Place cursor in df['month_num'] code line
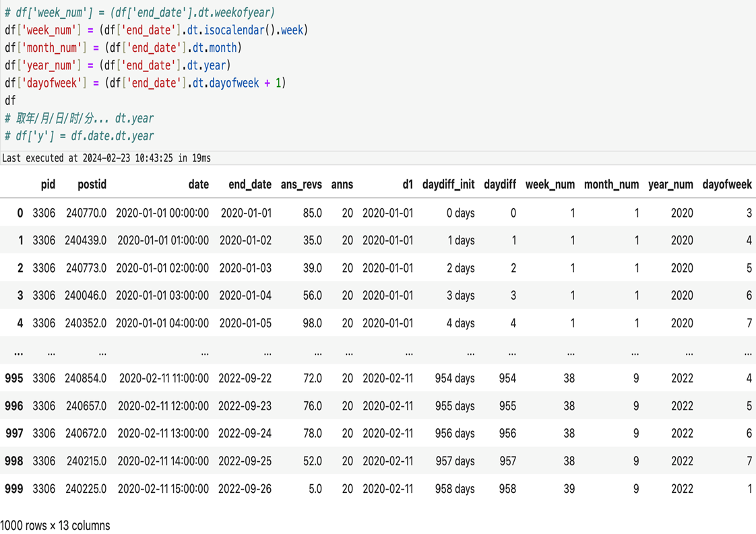The width and height of the screenshot is (756, 534). 123,48
